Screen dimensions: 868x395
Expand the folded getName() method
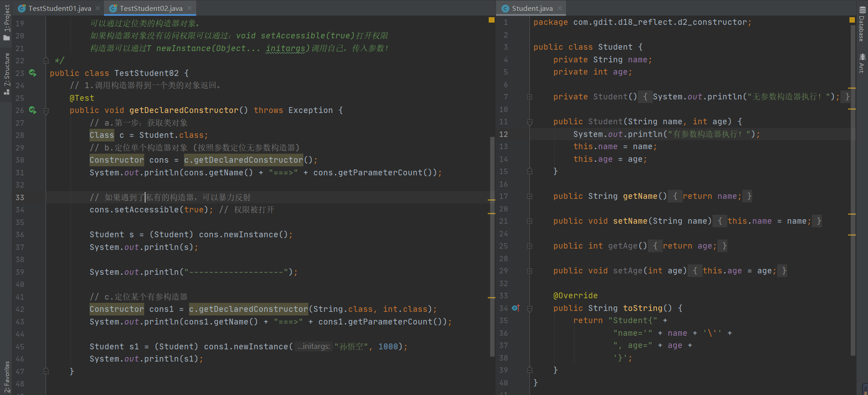pyautogui.click(x=530, y=196)
